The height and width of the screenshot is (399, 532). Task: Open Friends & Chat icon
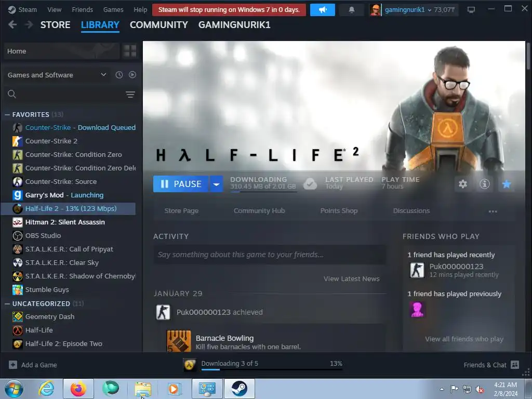point(515,365)
